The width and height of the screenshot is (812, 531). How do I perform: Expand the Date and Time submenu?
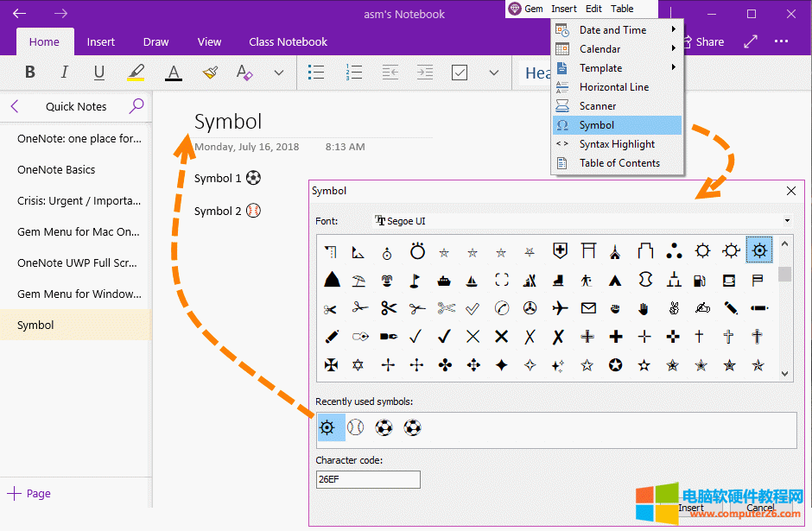616,29
